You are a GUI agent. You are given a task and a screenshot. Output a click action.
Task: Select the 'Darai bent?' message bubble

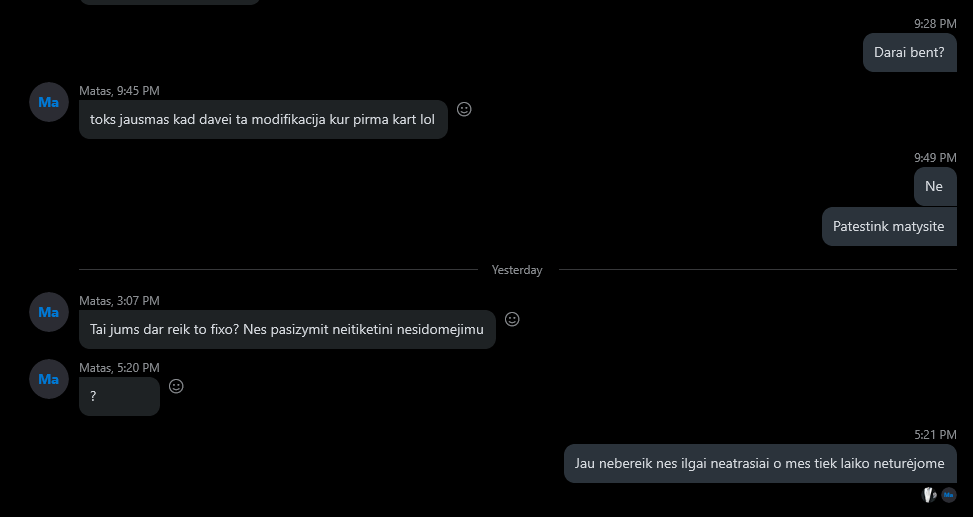(910, 53)
